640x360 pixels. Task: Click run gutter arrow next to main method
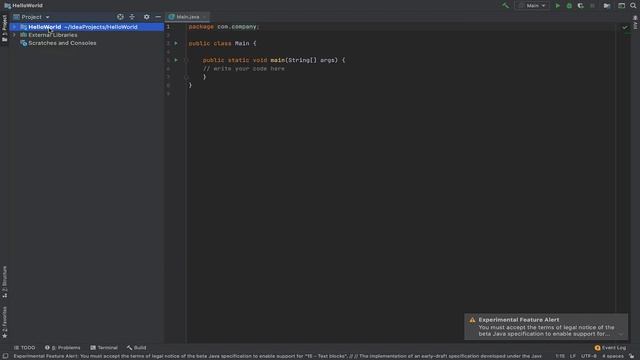pos(176,60)
